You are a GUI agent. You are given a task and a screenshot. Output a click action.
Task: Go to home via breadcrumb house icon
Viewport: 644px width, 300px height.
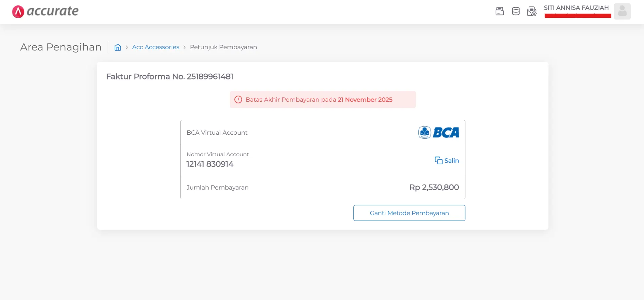tap(118, 47)
